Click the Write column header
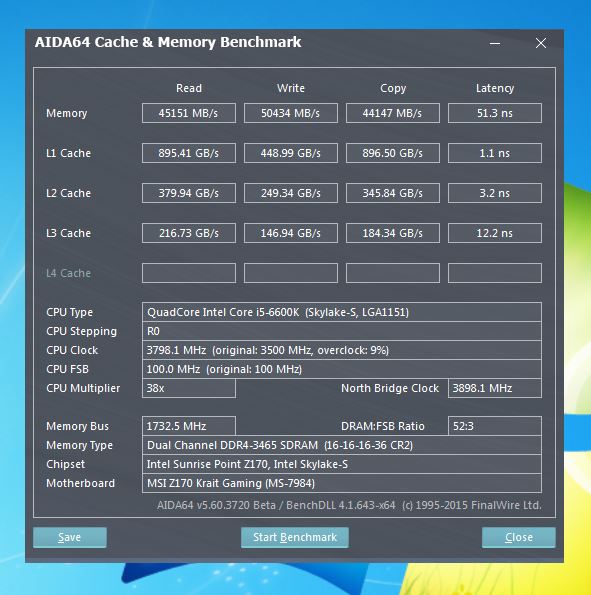 [x=291, y=88]
